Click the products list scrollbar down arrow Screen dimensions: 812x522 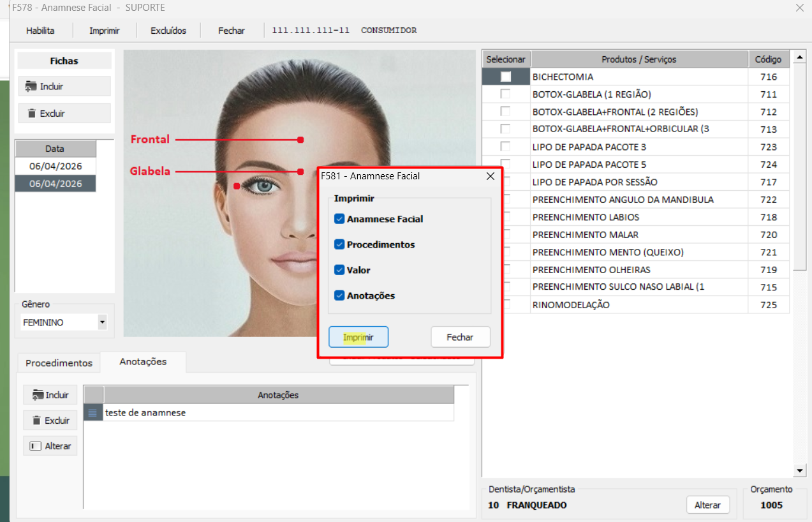click(800, 470)
